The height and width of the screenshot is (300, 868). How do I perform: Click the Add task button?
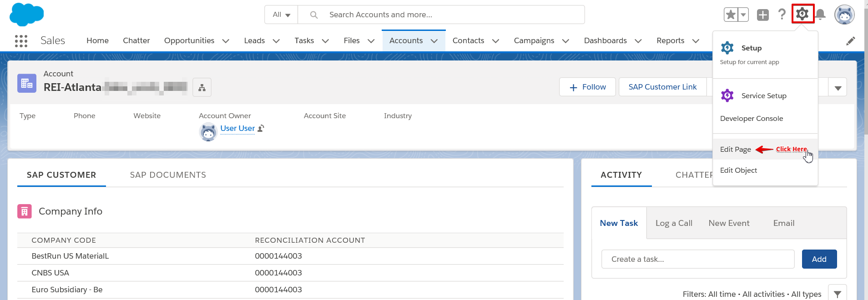pos(819,259)
